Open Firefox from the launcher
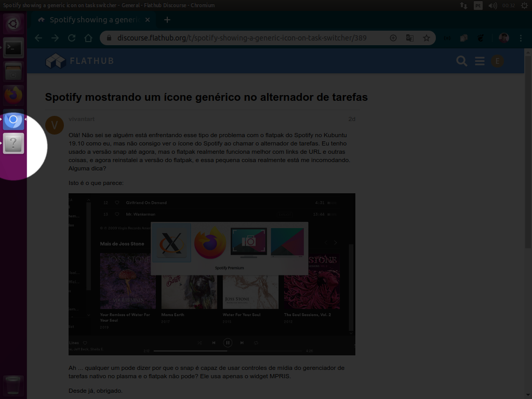 coord(13,96)
